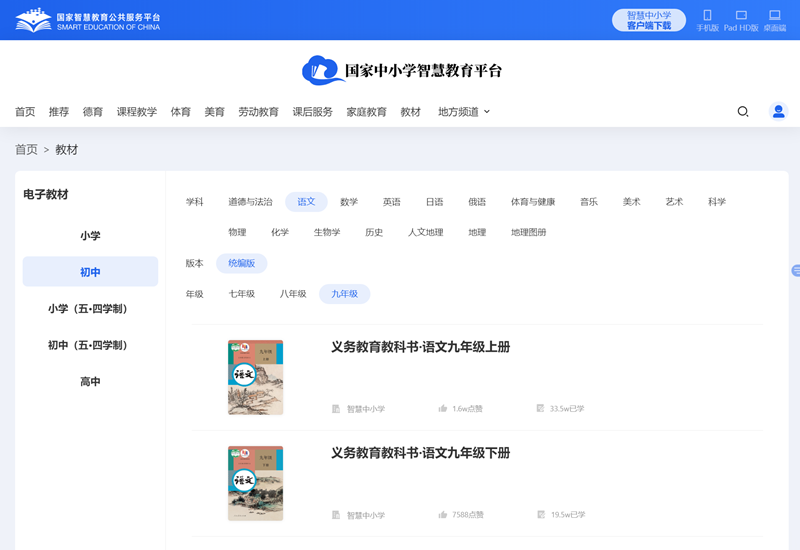
Task: Expand the 地方频道 dropdown menu
Action: pos(464,112)
